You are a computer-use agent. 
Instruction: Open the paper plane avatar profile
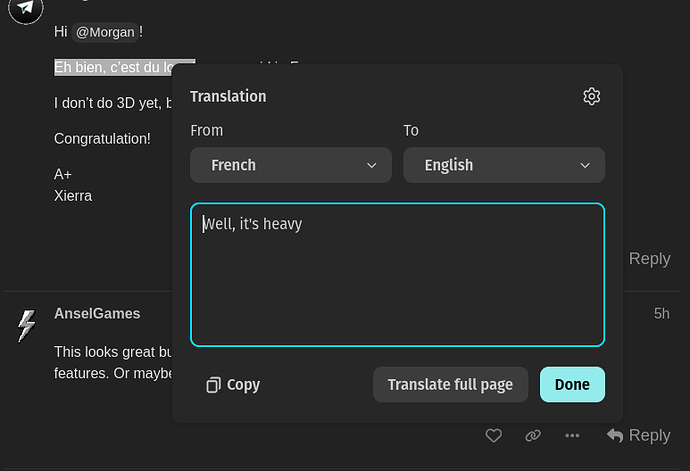tap(26, 8)
